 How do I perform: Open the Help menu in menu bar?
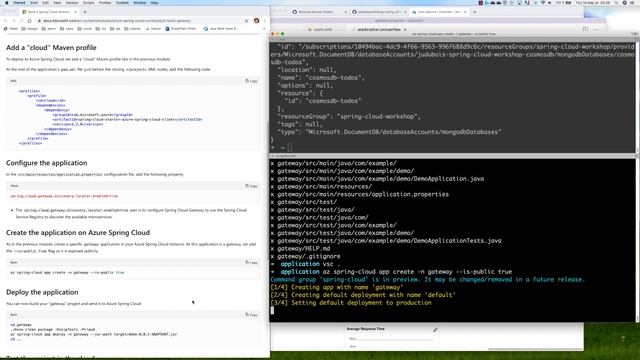pyautogui.click(x=154, y=2)
